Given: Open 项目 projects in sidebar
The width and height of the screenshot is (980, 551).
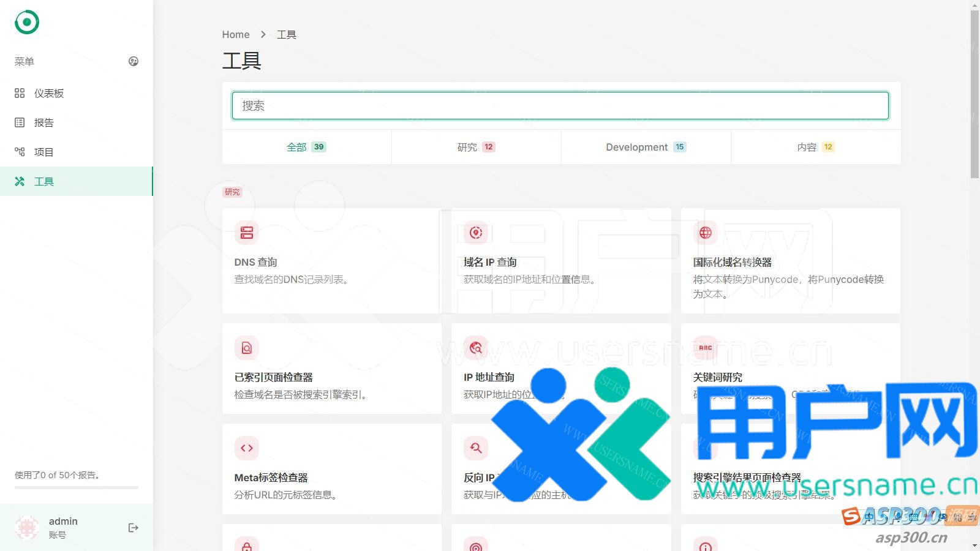Looking at the screenshot, I should (x=76, y=152).
